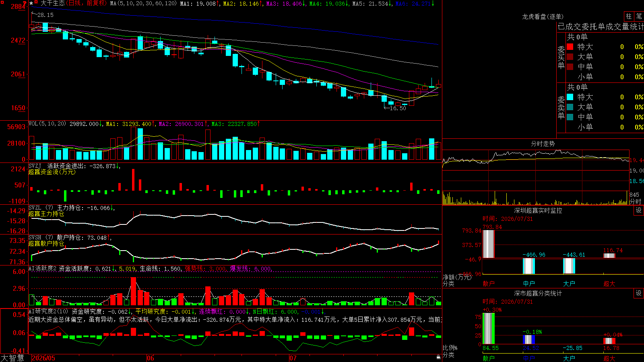This screenshot has height=362, width=644.
Task: Click the VOL(5,10,20) indicator label
Action: [47, 124]
